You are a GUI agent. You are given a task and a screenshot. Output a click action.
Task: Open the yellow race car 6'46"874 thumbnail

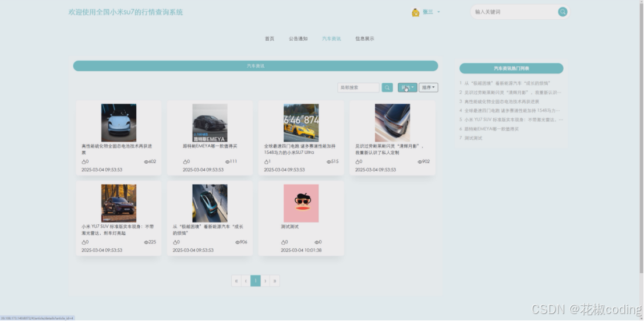click(x=301, y=123)
